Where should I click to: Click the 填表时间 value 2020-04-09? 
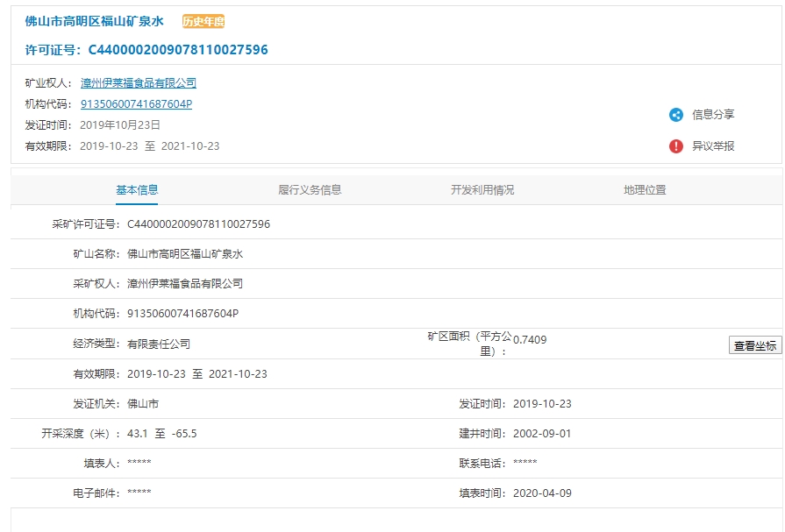[x=542, y=493]
